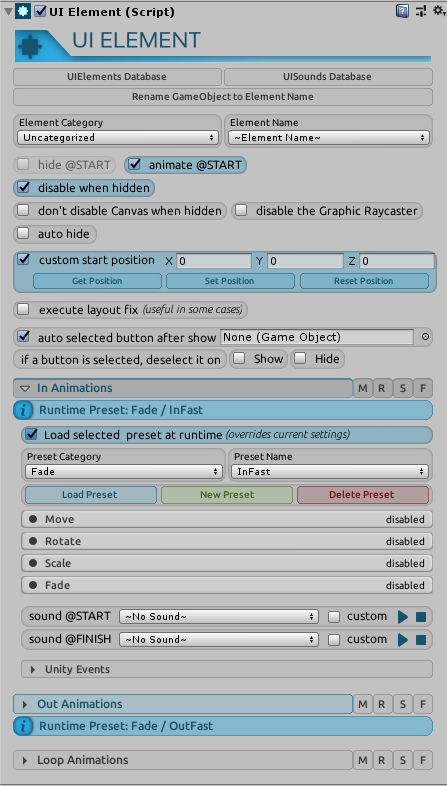447x786 pixels.
Task: Click info icon for Fade / InFast preset
Action: 23,410
